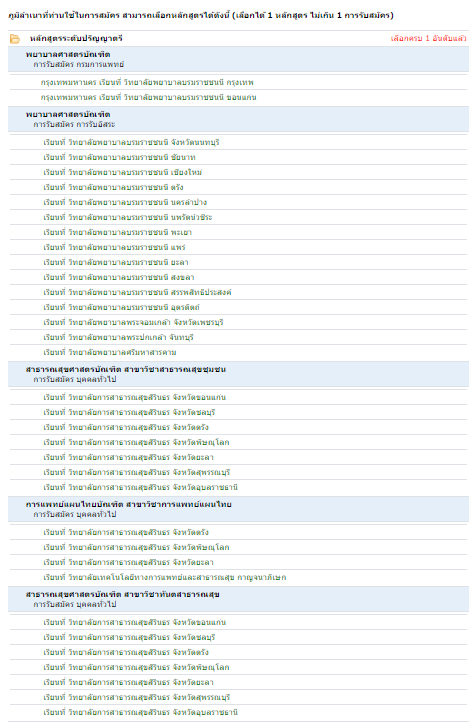Click the folder icon beside หลักสูตรระดับปริญญาตรี
This screenshot has height=723, width=473.
(x=15, y=39)
